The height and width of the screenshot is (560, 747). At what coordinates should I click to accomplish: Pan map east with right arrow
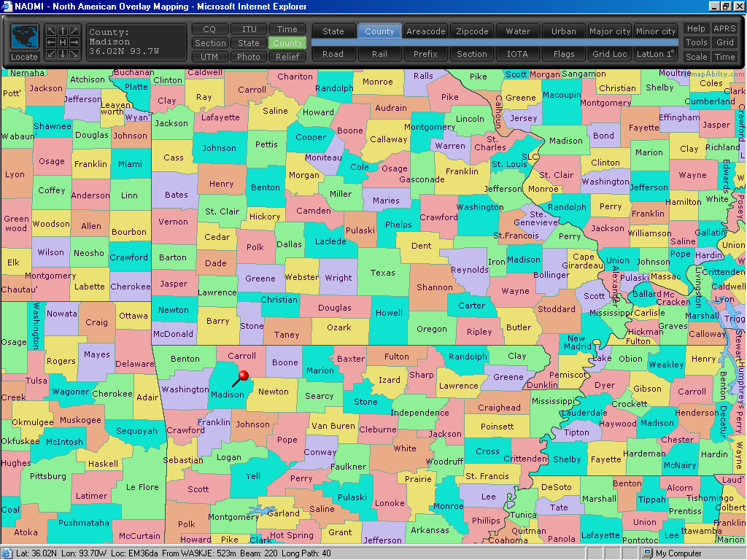[x=74, y=42]
